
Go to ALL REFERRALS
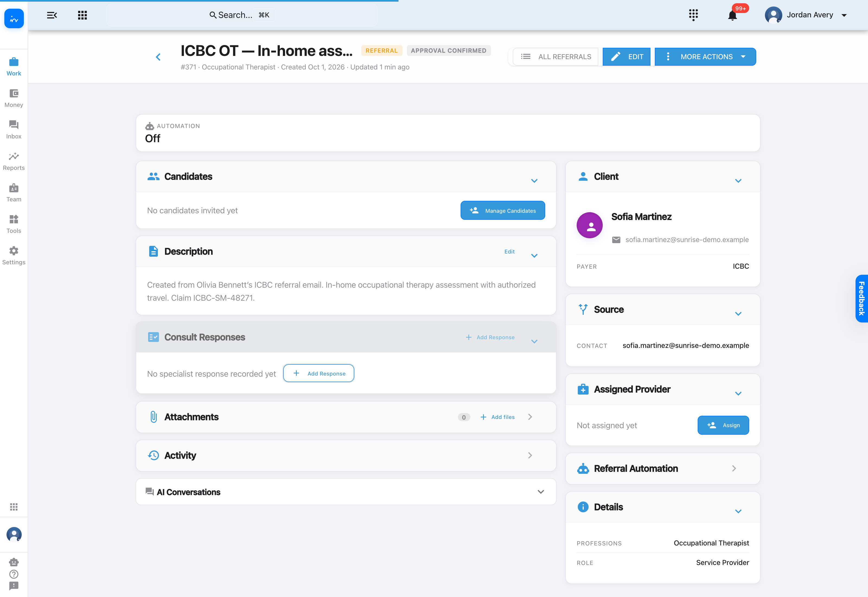point(556,57)
